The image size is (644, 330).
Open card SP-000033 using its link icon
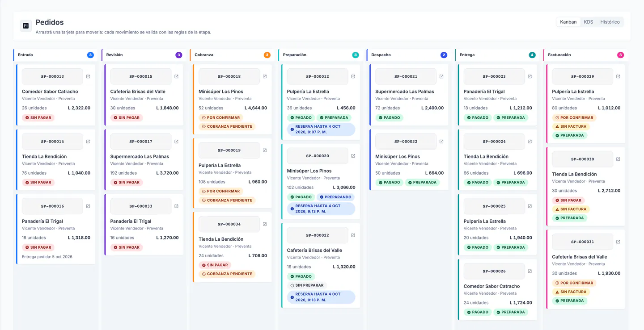click(176, 206)
